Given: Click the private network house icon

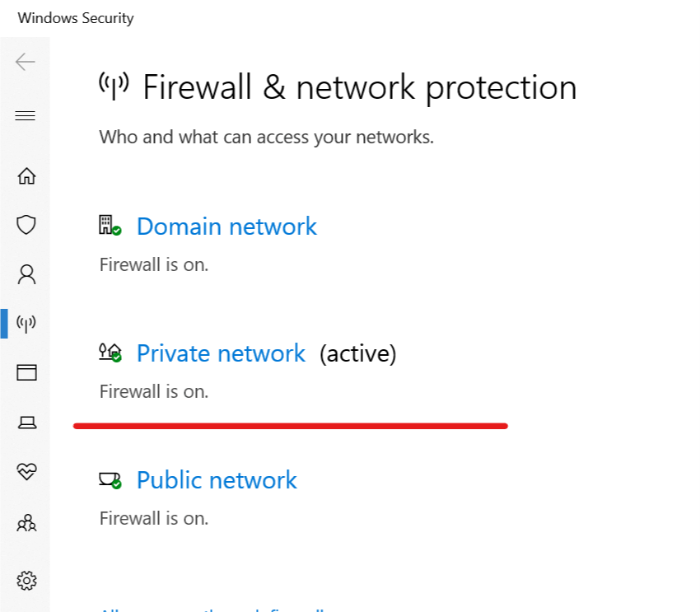Looking at the screenshot, I should 110,353.
